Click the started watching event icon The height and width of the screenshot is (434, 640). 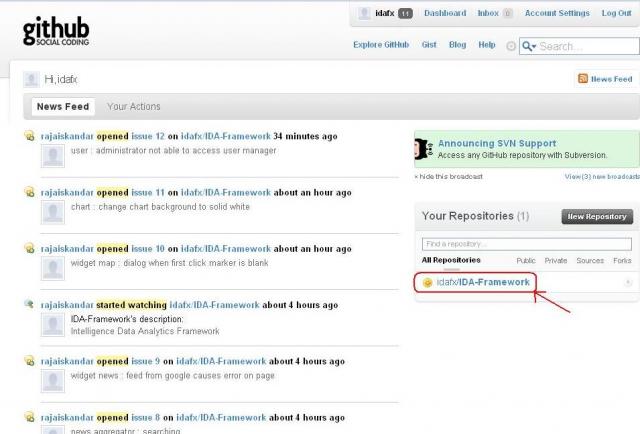(29, 304)
